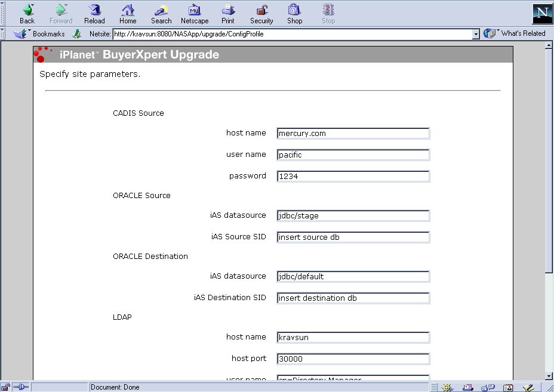The width and height of the screenshot is (554, 392).
Task: Open Security info from toolbar
Action: [x=261, y=14]
